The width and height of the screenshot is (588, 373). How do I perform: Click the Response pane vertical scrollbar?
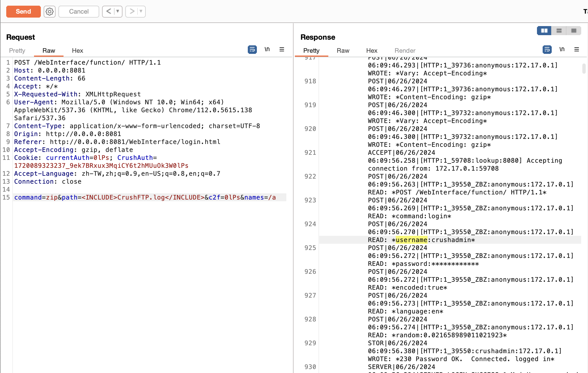(584, 69)
